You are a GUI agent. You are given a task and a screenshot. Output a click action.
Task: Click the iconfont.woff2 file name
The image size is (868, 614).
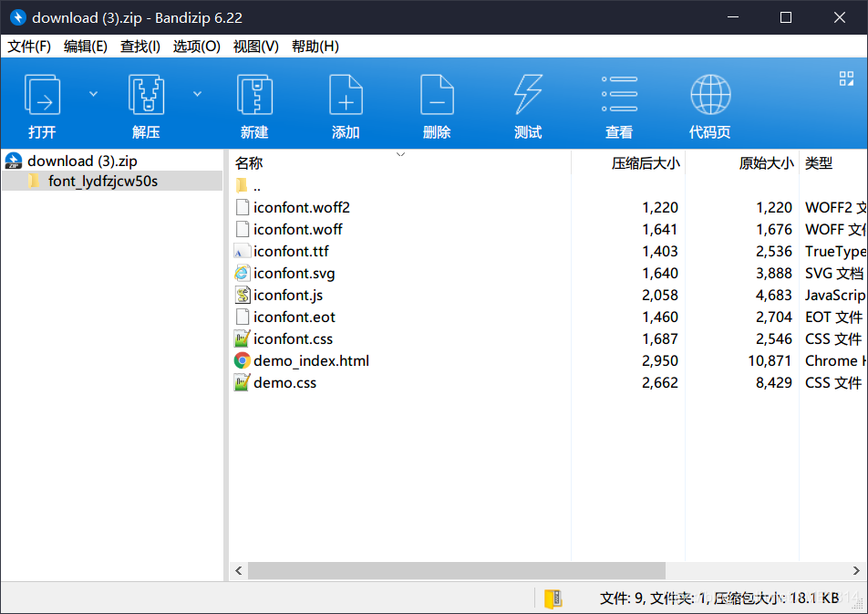[302, 207]
